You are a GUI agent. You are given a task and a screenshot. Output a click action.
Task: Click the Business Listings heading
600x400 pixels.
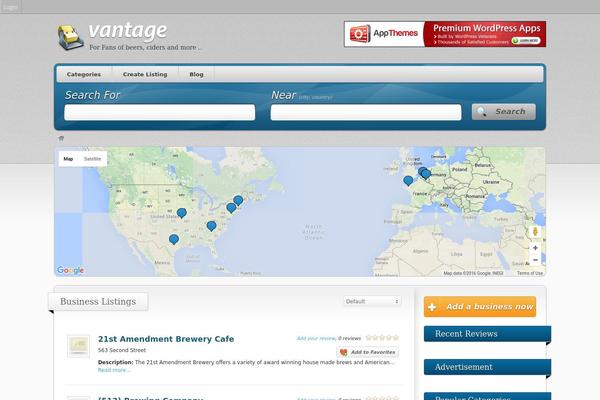click(98, 302)
